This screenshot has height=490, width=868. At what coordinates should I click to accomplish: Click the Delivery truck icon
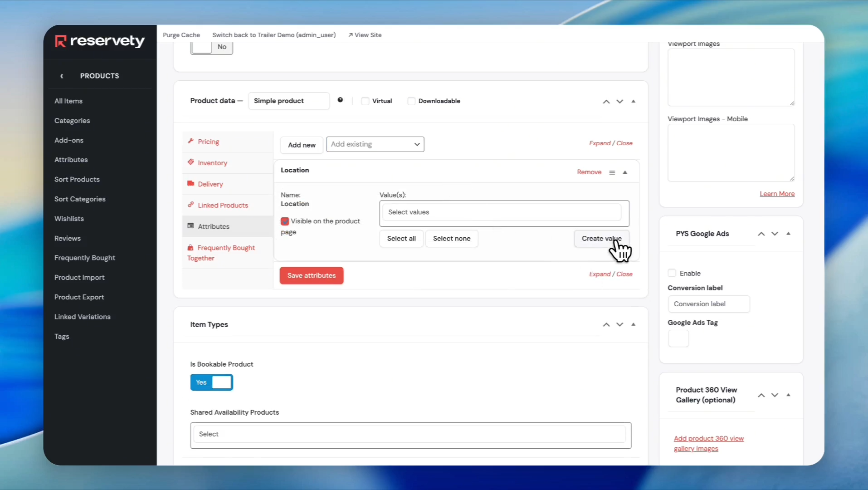191,184
